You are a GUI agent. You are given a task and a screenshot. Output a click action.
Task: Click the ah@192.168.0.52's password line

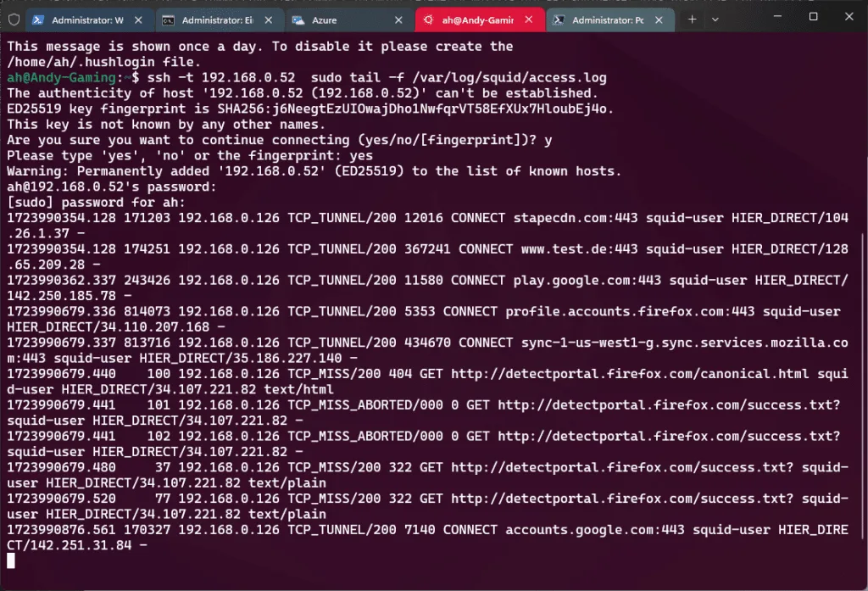tap(111, 187)
